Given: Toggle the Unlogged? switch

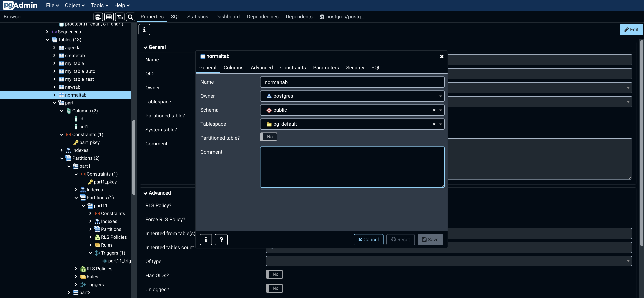Looking at the screenshot, I should point(274,288).
